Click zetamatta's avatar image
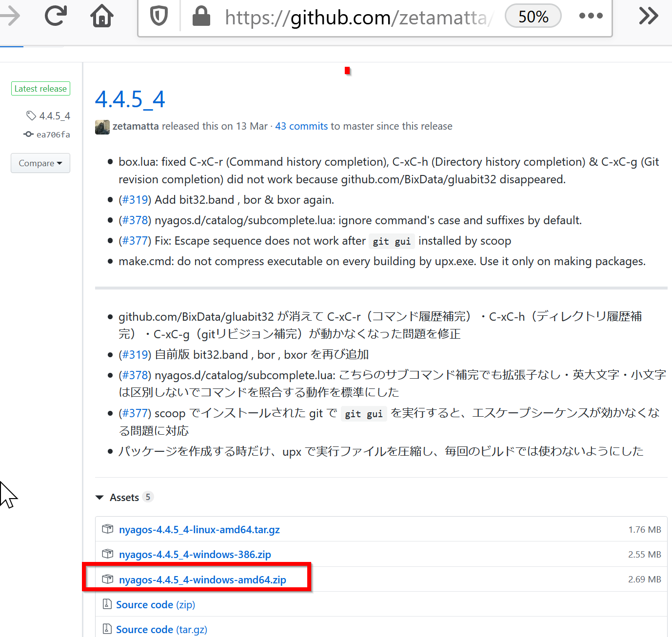Image resolution: width=672 pixels, height=637 pixels. (102, 127)
